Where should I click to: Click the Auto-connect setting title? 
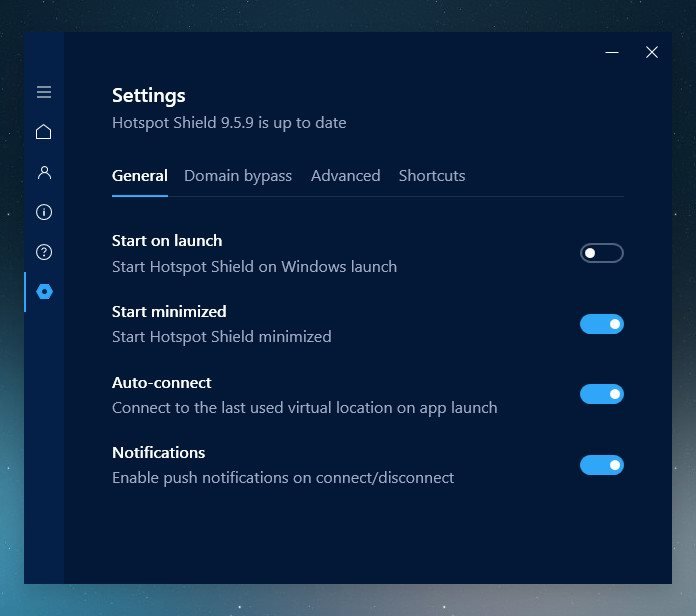pyautogui.click(x=162, y=382)
